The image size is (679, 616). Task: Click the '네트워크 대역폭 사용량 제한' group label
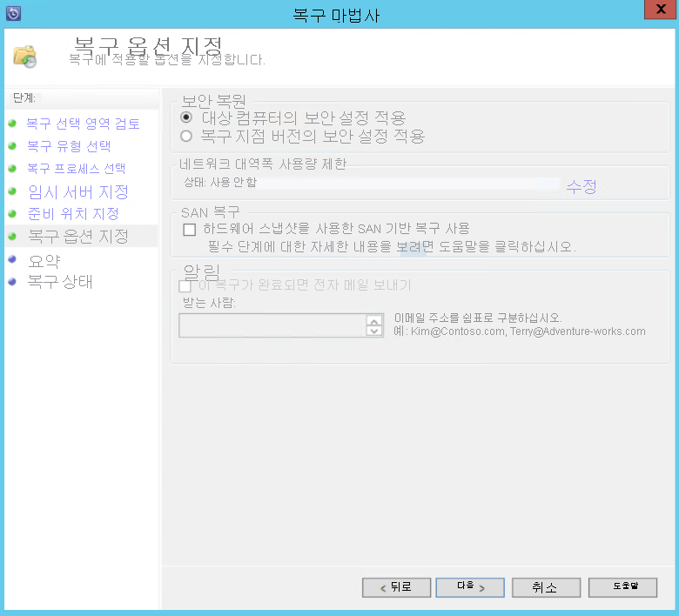coord(263,164)
